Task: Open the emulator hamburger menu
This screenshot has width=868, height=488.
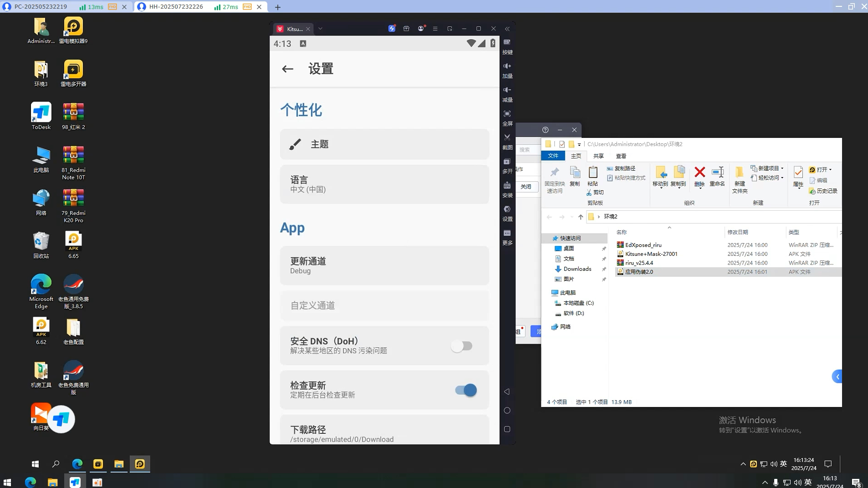Action: click(x=435, y=29)
